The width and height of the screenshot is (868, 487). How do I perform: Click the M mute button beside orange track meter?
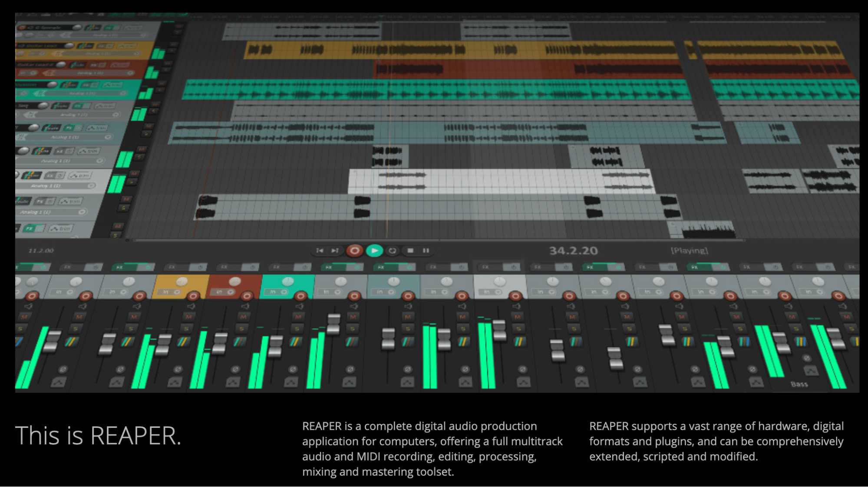174,44
